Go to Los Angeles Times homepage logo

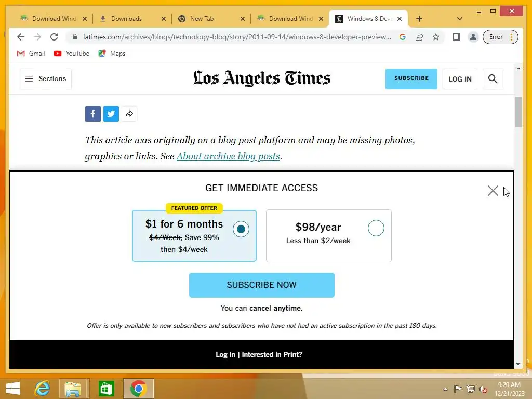point(262,78)
